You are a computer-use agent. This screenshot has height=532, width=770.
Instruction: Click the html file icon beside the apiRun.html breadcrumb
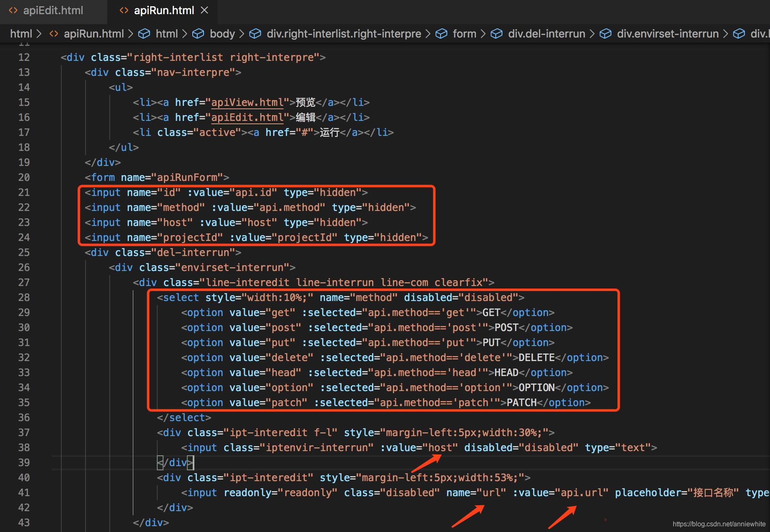(x=54, y=34)
